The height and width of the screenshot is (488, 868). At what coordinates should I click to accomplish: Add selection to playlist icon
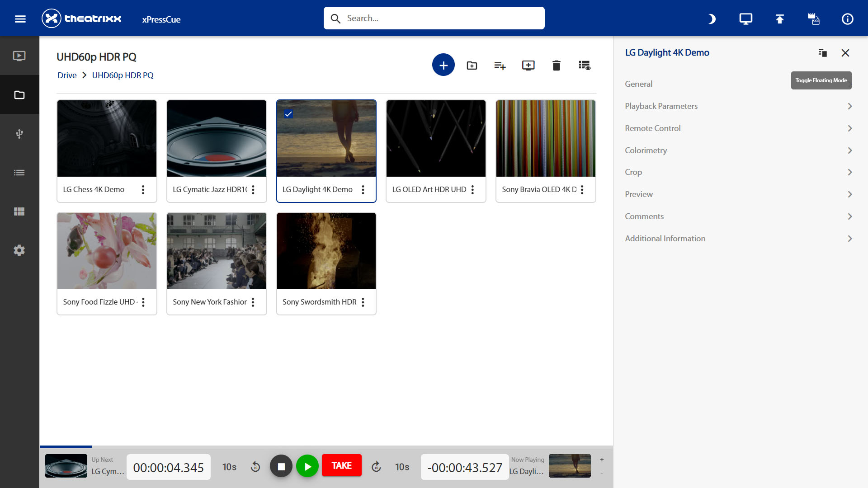(x=500, y=66)
